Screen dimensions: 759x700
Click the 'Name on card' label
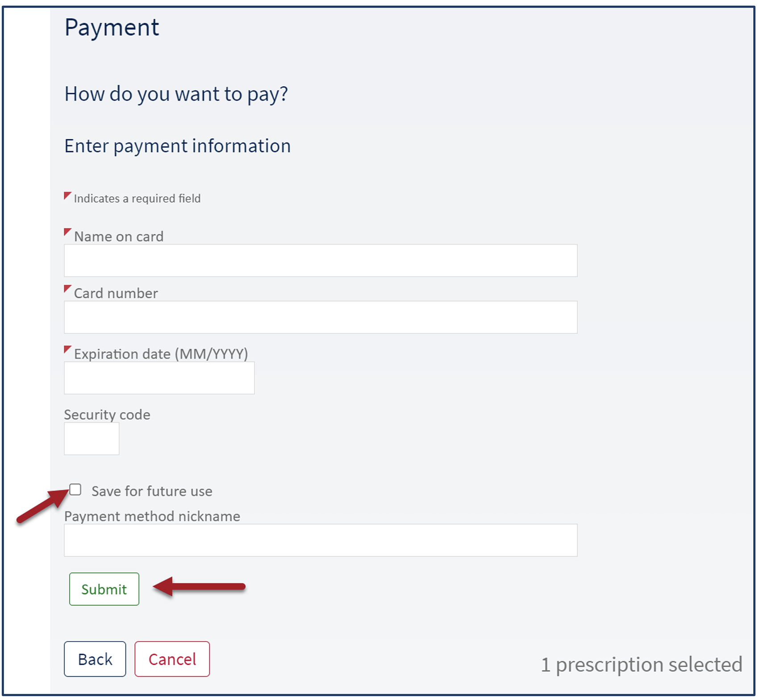coord(119,236)
